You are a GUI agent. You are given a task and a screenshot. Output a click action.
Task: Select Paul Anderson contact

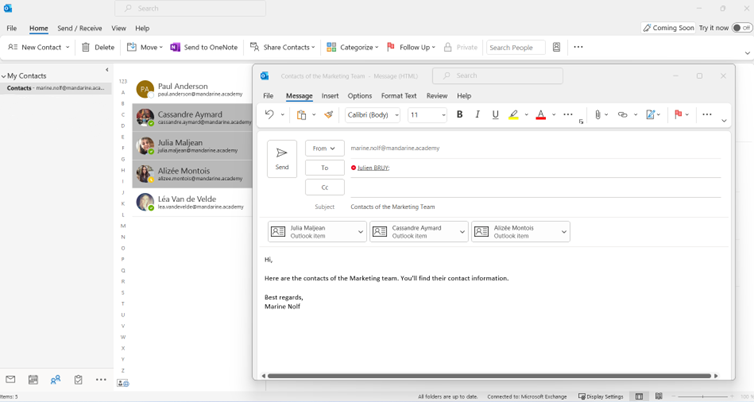pos(192,89)
